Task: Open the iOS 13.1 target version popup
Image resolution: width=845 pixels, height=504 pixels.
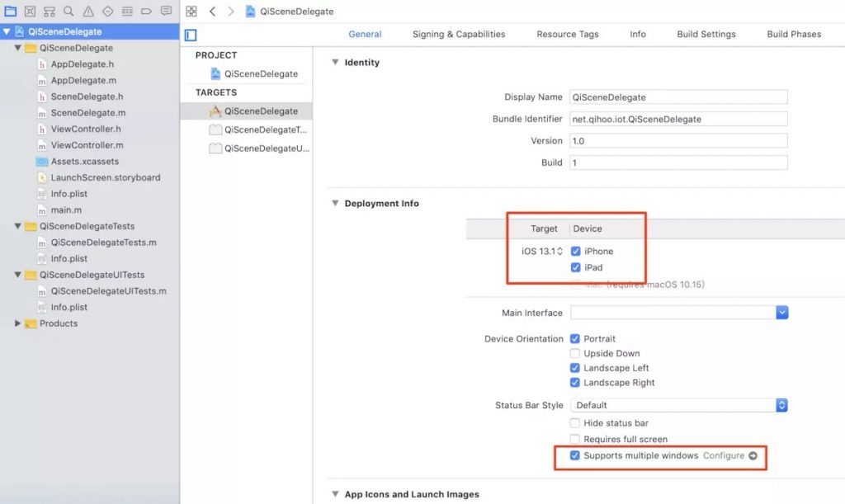Action: pyautogui.click(x=542, y=251)
